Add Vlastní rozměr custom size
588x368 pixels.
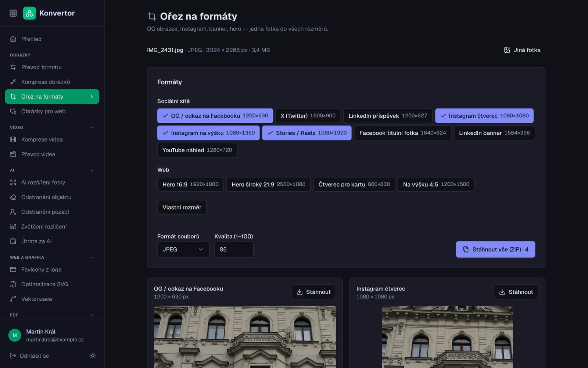182,207
